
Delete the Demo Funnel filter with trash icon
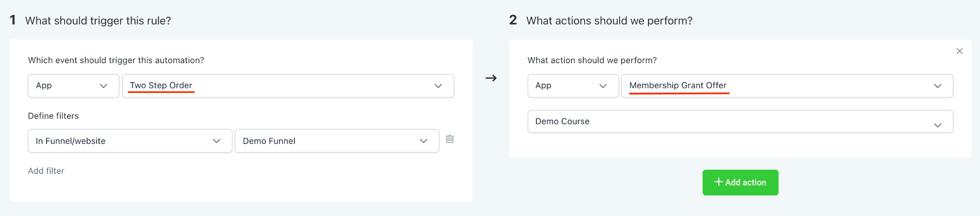[x=450, y=139]
